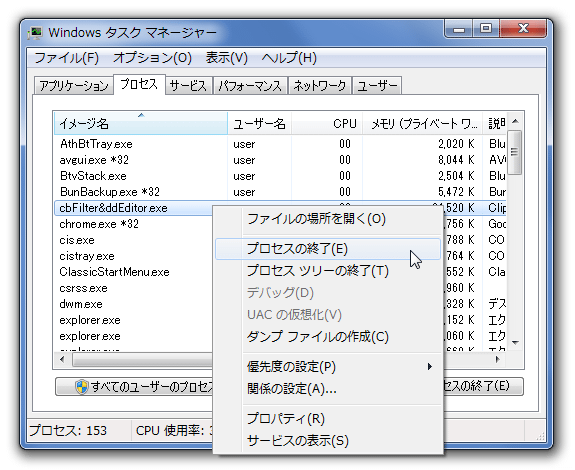Sort by CPU column header
The width and height of the screenshot is (575, 470).
327,124
